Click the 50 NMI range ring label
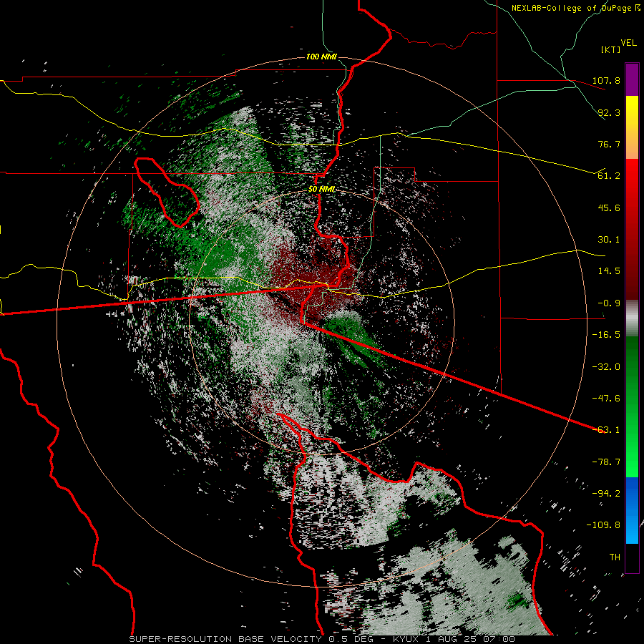The height and width of the screenshot is (644, 644). coord(321,189)
